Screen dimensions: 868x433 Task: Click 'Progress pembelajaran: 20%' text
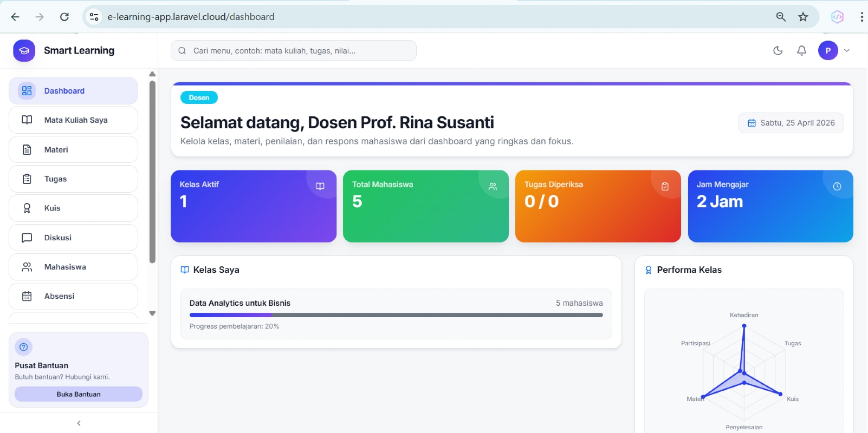click(x=234, y=326)
